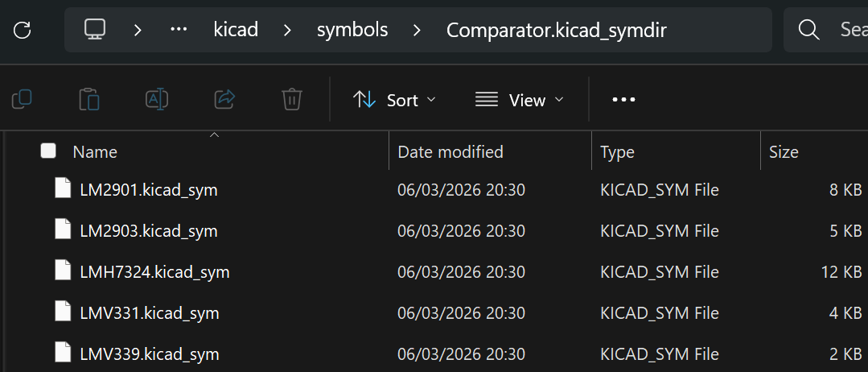Open the View dropdown menu
The height and width of the screenshot is (372, 868).
pos(520,100)
